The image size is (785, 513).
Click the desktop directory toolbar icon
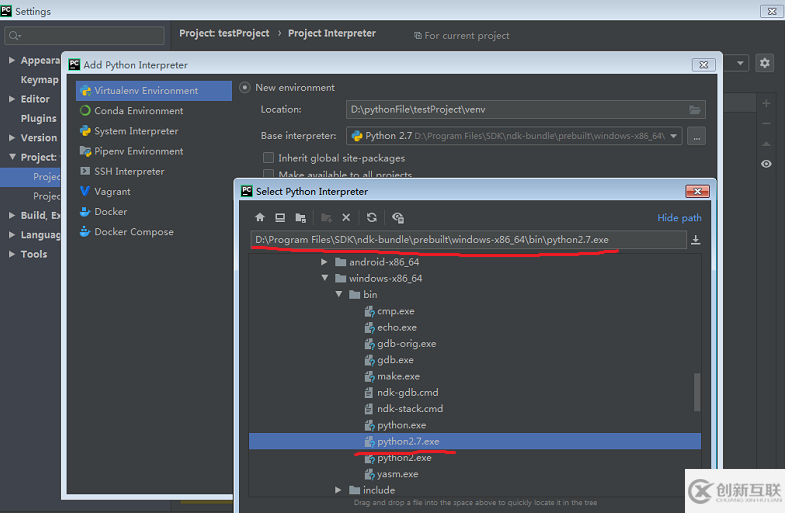[280, 217]
